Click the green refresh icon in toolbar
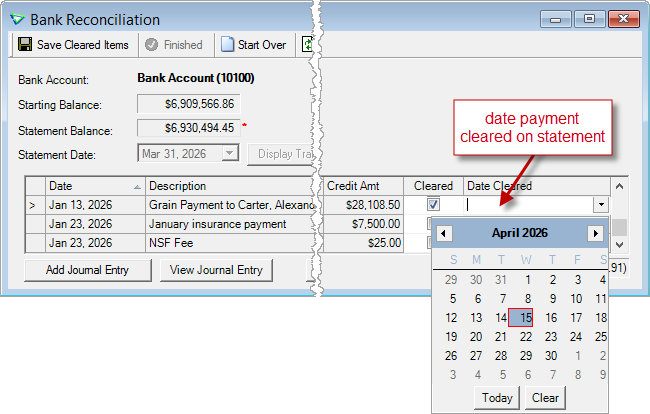Viewport: 650px width, 414px height. [307, 44]
